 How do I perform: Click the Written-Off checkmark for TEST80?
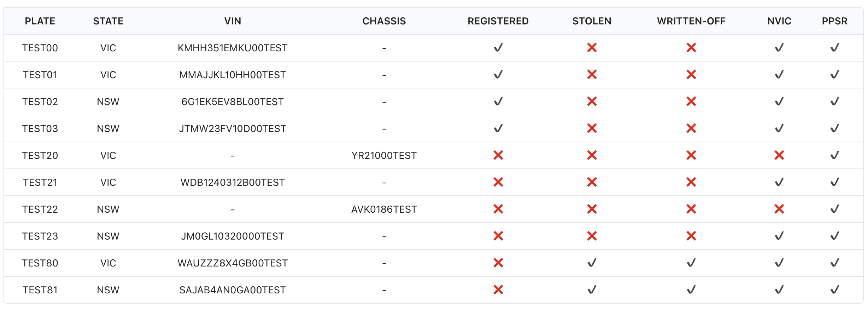click(691, 263)
